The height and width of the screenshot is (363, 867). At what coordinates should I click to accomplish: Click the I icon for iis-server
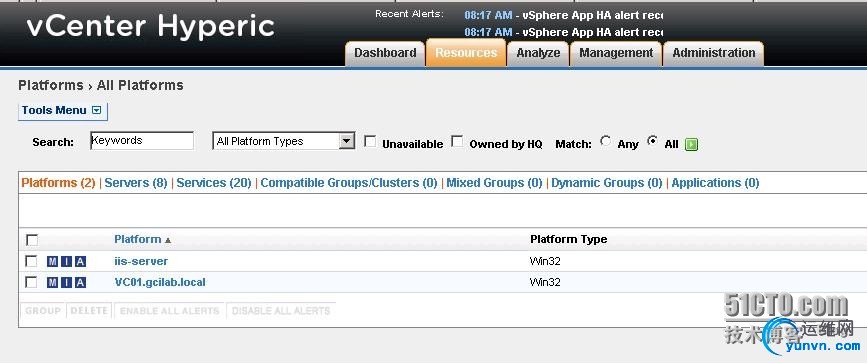coord(66,262)
